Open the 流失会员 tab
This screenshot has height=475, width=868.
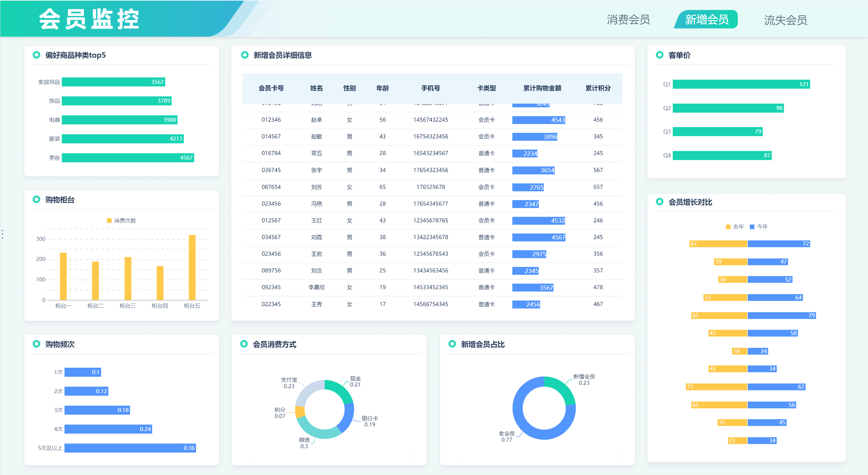785,20
